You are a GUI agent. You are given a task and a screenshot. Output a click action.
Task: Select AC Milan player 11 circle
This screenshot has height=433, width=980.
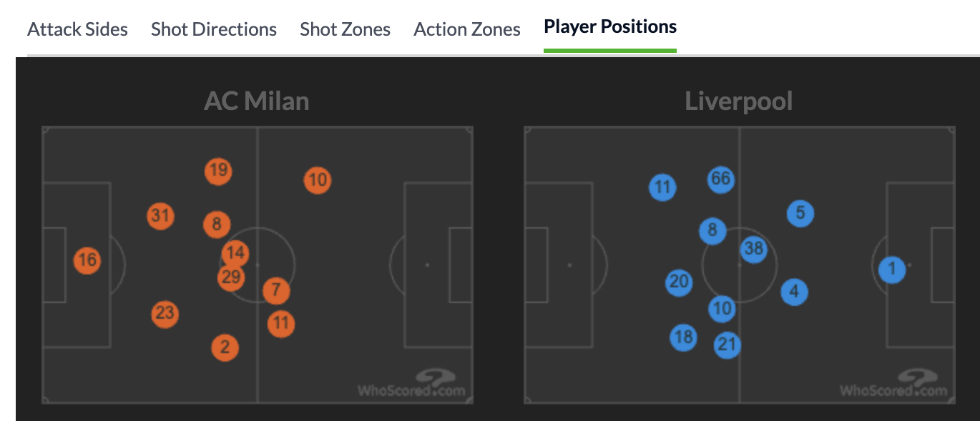tap(281, 324)
